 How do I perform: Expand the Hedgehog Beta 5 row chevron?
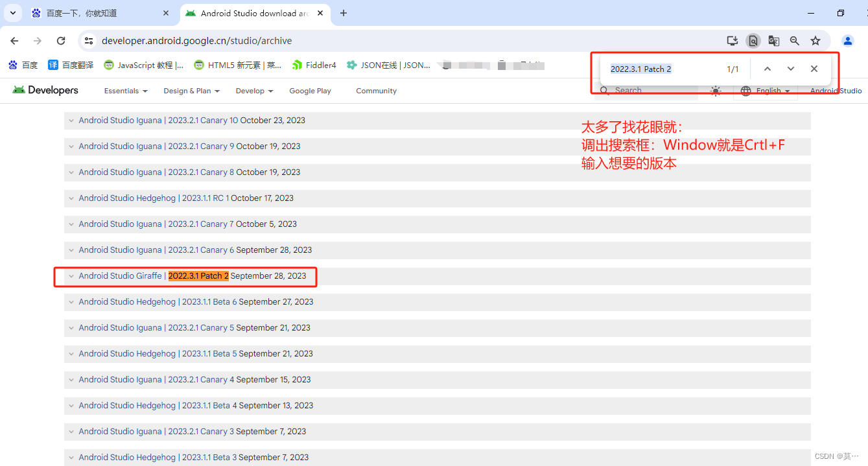pyautogui.click(x=71, y=354)
